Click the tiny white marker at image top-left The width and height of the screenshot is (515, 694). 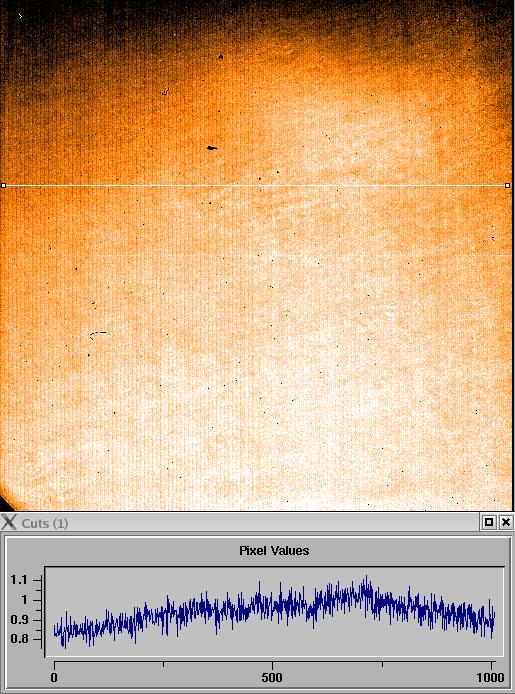pos(20,16)
